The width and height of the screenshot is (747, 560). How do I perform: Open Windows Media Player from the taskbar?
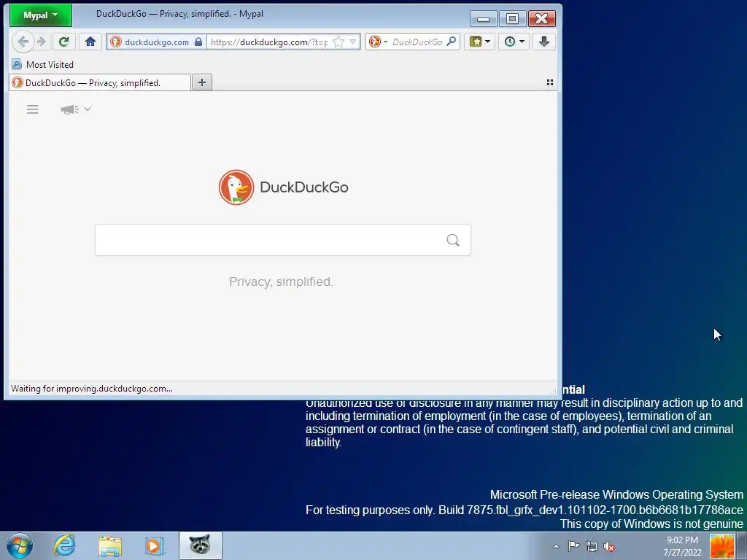click(154, 545)
